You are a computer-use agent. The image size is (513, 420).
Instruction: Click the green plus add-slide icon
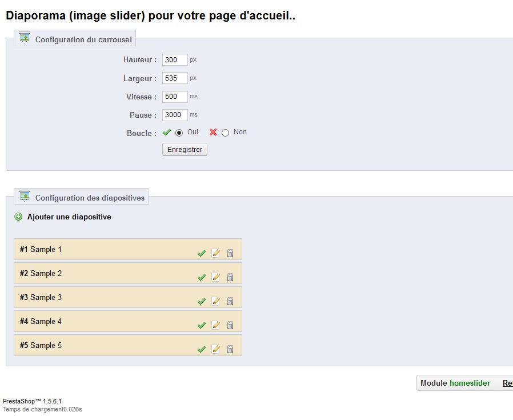click(18, 217)
